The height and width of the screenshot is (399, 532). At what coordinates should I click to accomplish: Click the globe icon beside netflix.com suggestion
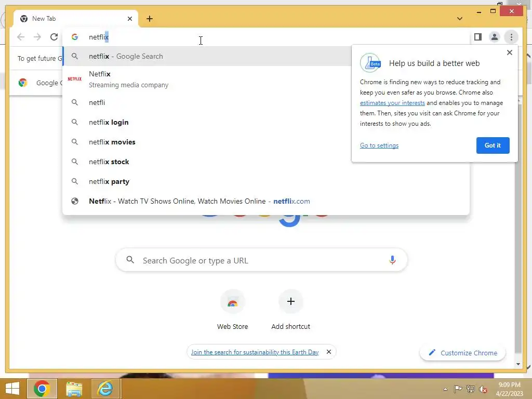click(75, 201)
